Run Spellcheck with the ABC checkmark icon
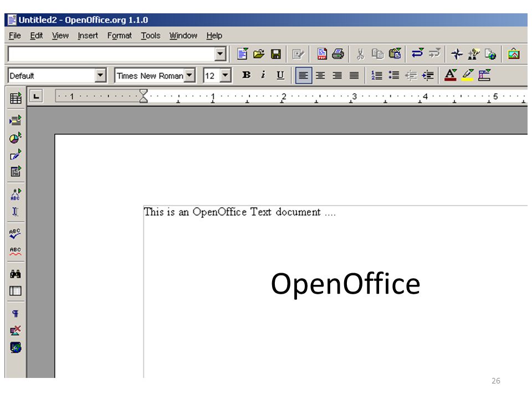 16,234
